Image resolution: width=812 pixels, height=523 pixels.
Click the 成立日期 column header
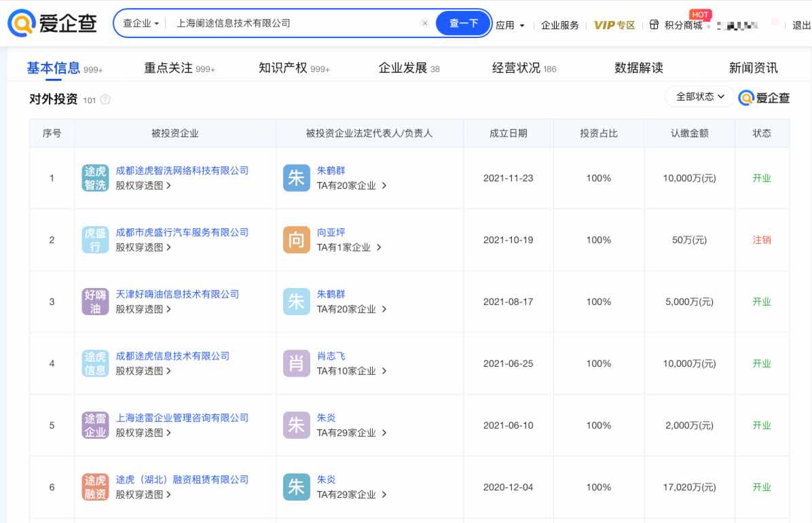pyautogui.click(x=508, y=133)
